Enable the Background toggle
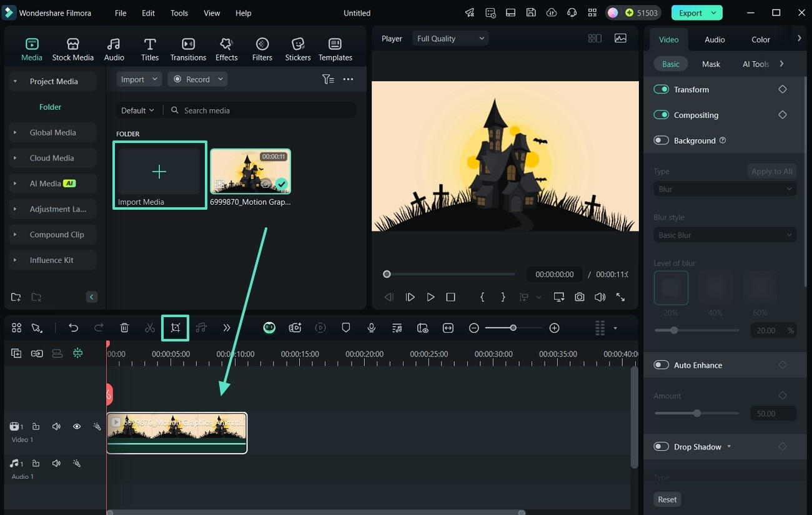The height and width of the screenshot is (515, 812). pyautogui.click(x=661, y=140)
